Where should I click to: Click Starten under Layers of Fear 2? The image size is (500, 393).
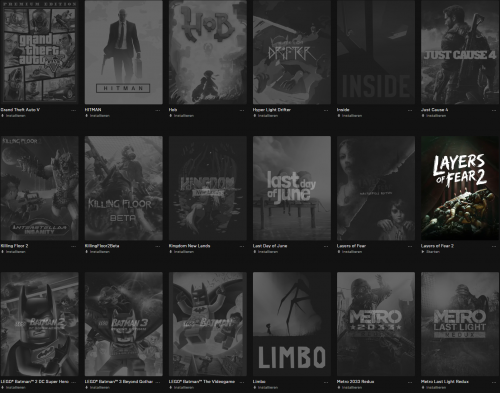(431, 252)
